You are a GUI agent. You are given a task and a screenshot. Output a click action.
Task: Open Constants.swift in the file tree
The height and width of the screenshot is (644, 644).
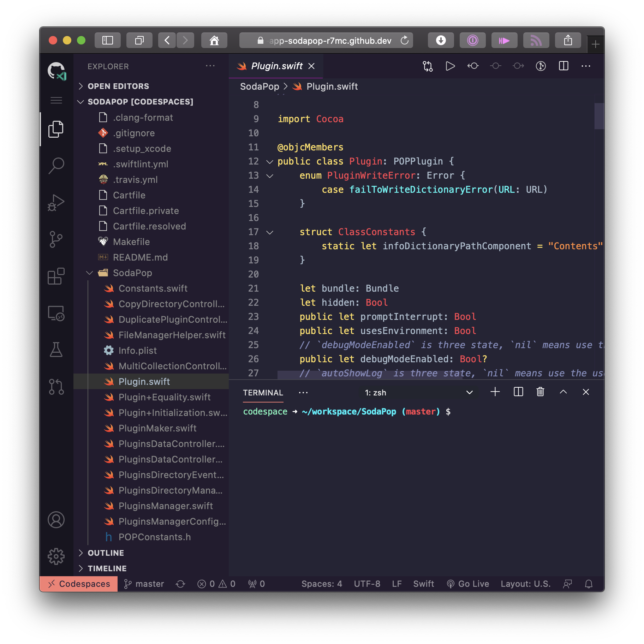(152, 288)
